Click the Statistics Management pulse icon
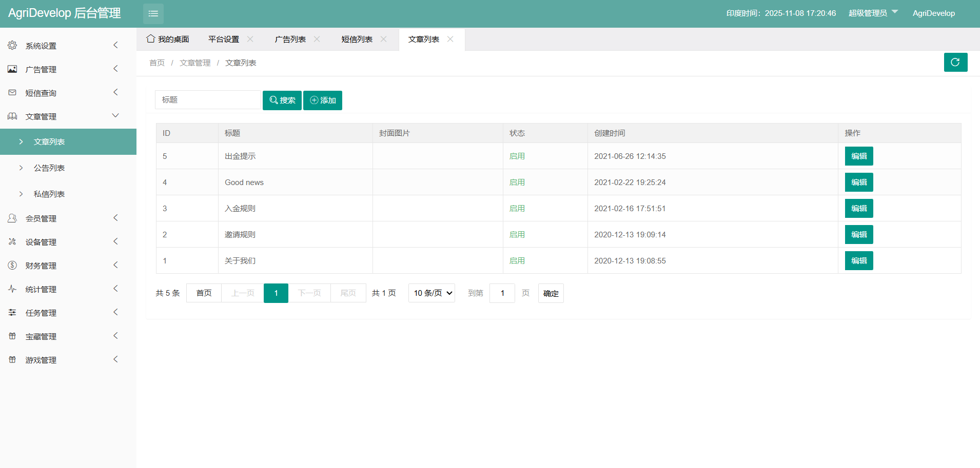The height and width of the screenshot is (468, 980). [x=12, y=289]
